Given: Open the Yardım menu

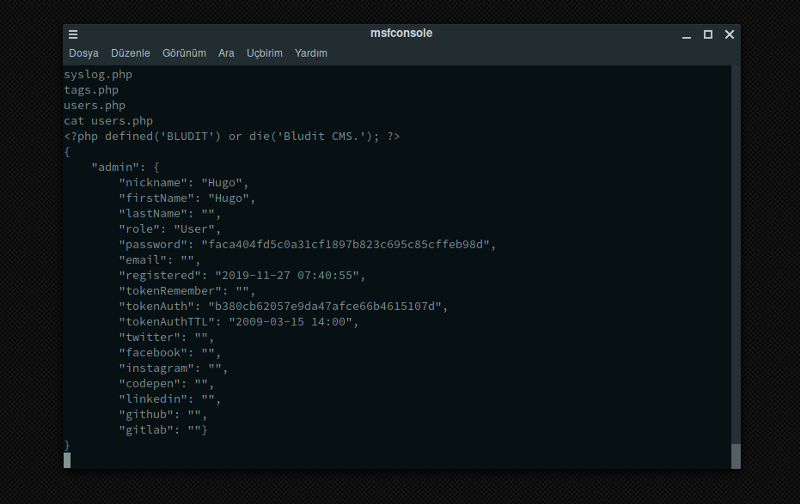Looking at the screenshot, I should [311, 53].
